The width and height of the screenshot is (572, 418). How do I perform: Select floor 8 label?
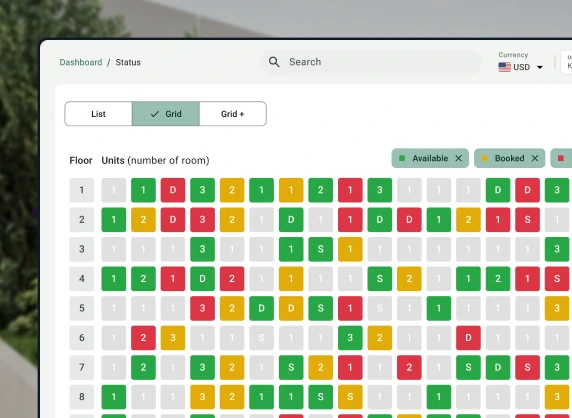(82, 397)
